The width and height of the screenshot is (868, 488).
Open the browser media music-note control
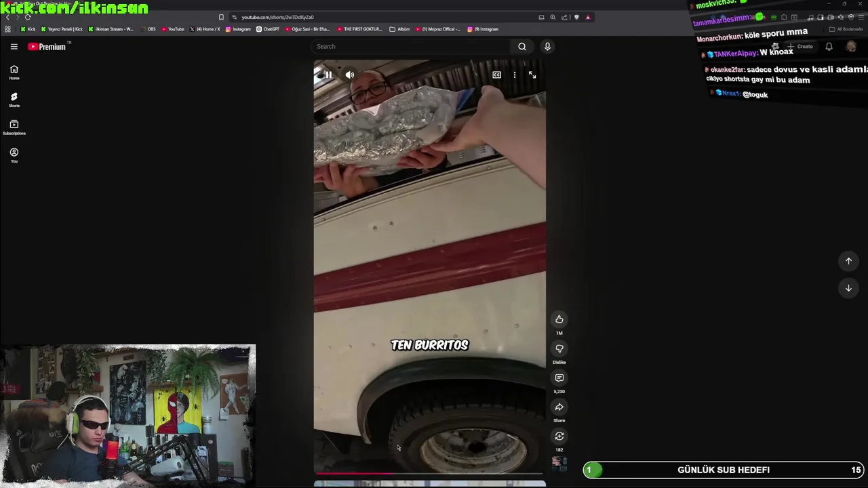coord(810,17)
